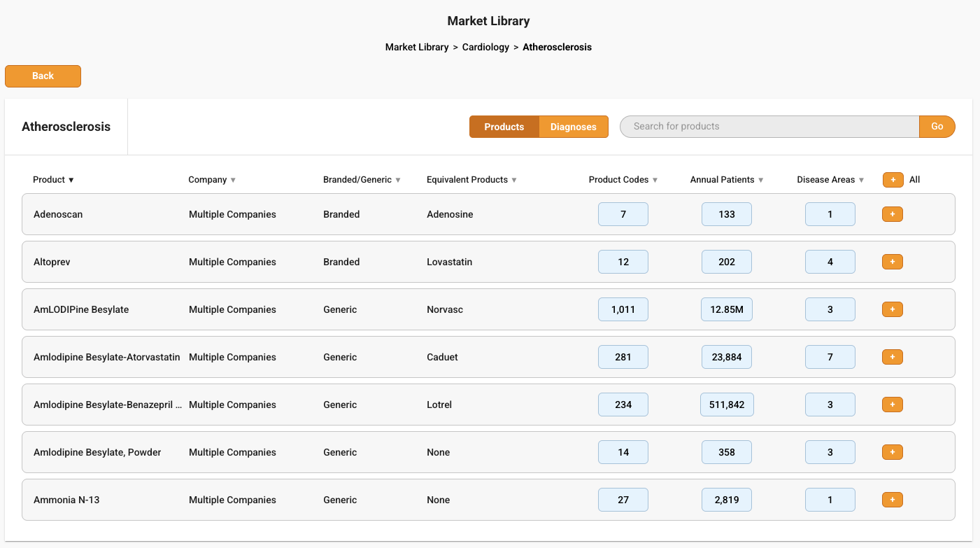Screen dimensions: 980x548
Task: Select Amlodipine Besylate-Atorvastatin product name
Action: pyautogui.click(x=107, y=358)
